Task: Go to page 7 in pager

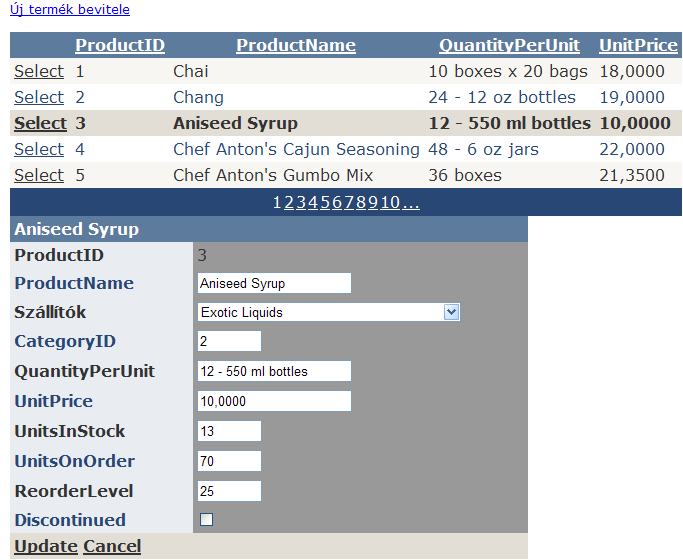Action: [349, 202]
